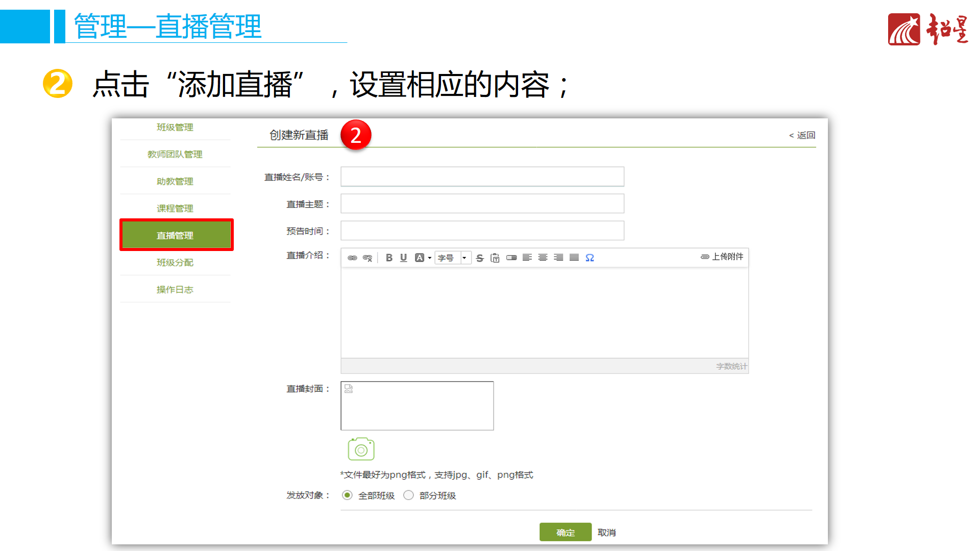Screen dimensions: 980x551
Task: Click the camera icon to upload cover
Action: pos(361,449)
